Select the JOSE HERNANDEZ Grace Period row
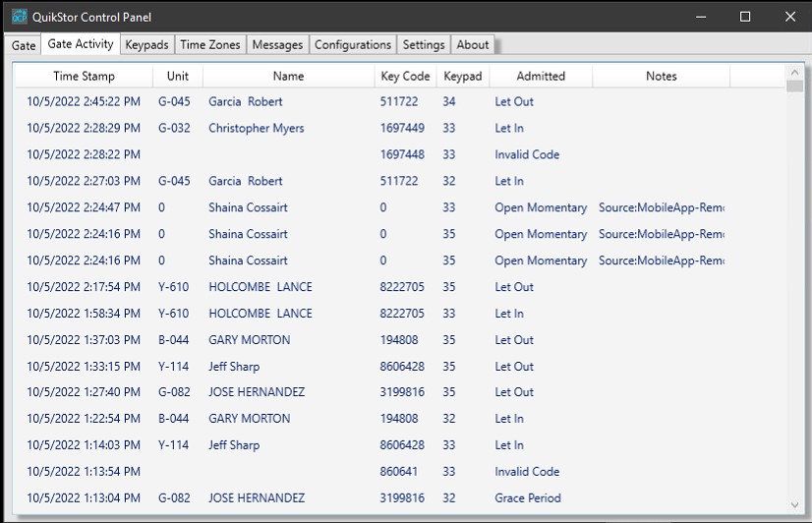Screen dimensions: 812x523 pos(400,497)
